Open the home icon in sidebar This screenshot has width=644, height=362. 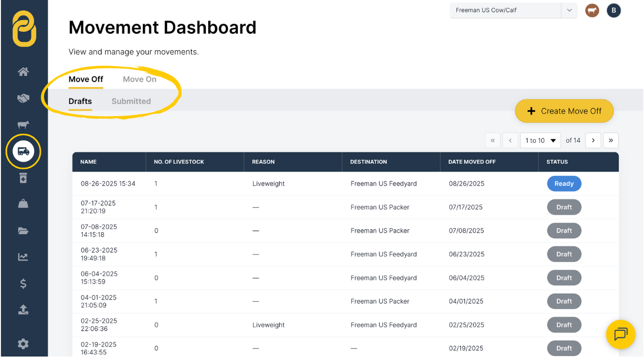point(23,72)
